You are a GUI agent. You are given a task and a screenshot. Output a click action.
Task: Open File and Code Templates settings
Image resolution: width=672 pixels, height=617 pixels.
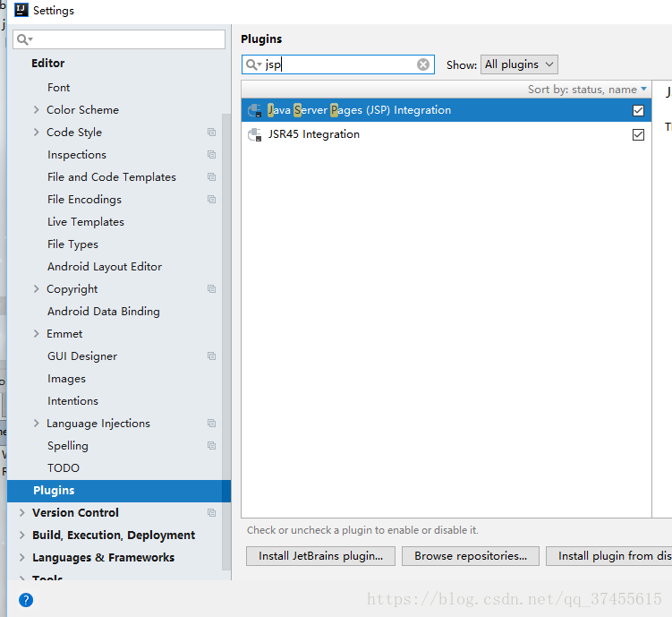[x=112, y=176]
